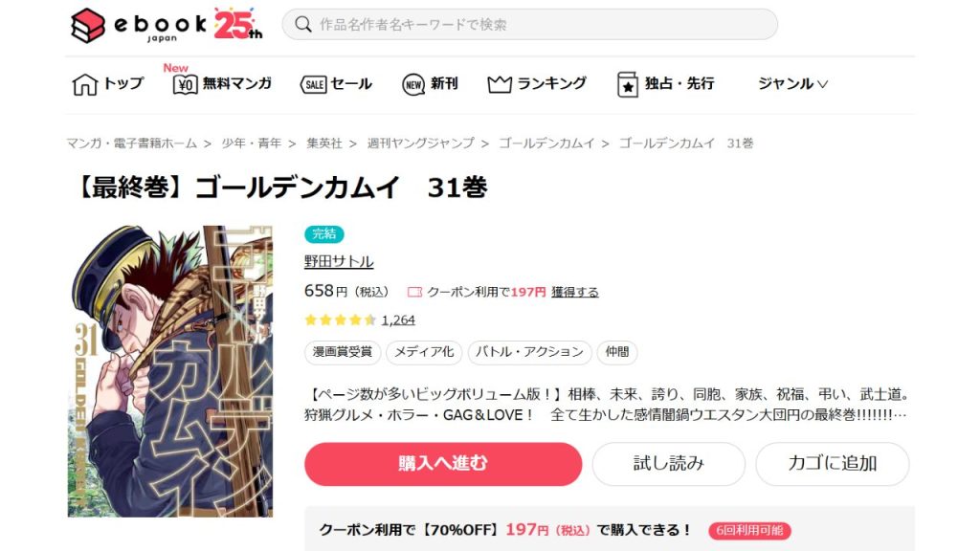This screenshot has height=551, width=980.
Task: Click the 試し読み button
Action: click(x=669, y=464)
